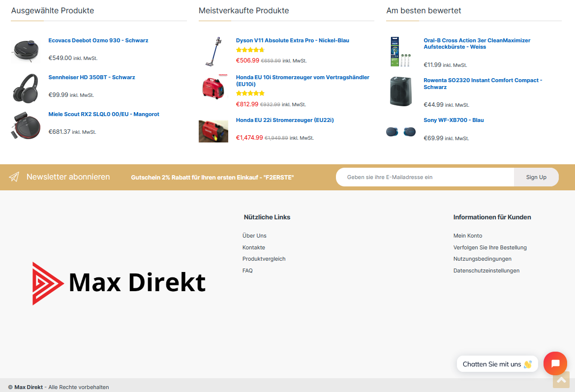
Task: Click the Honda EU 22i price €1,474.99
Action: coord(249,138)
